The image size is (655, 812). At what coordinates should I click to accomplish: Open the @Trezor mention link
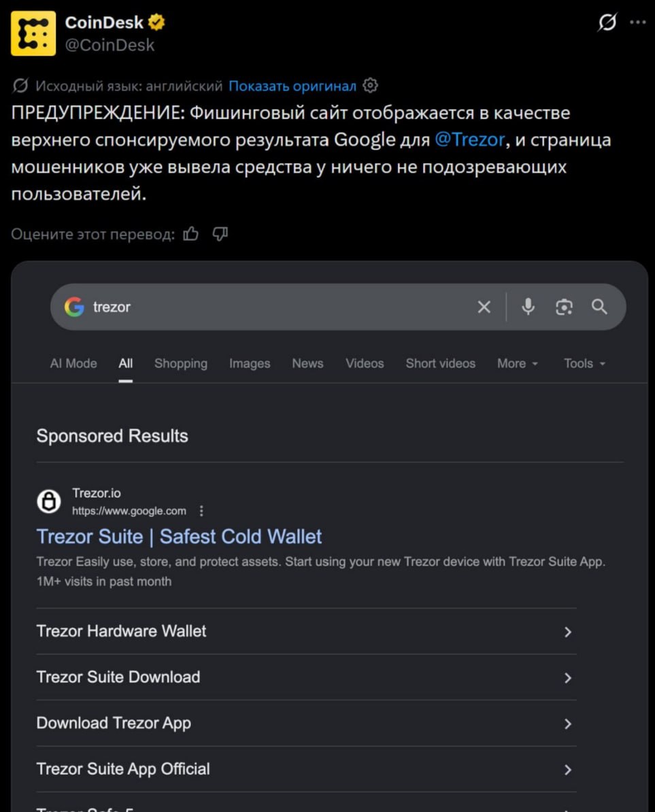tap(469, 140)
